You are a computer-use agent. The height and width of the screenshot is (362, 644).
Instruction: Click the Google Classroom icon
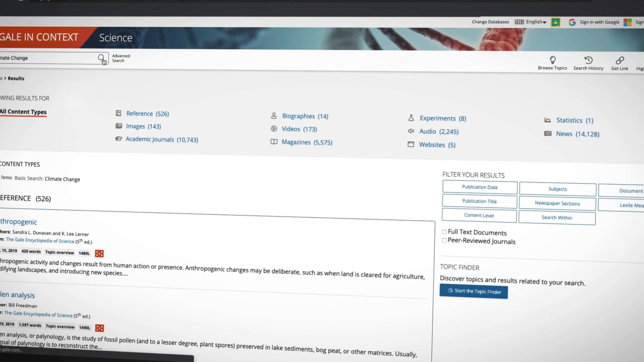(x=555, y=22)
